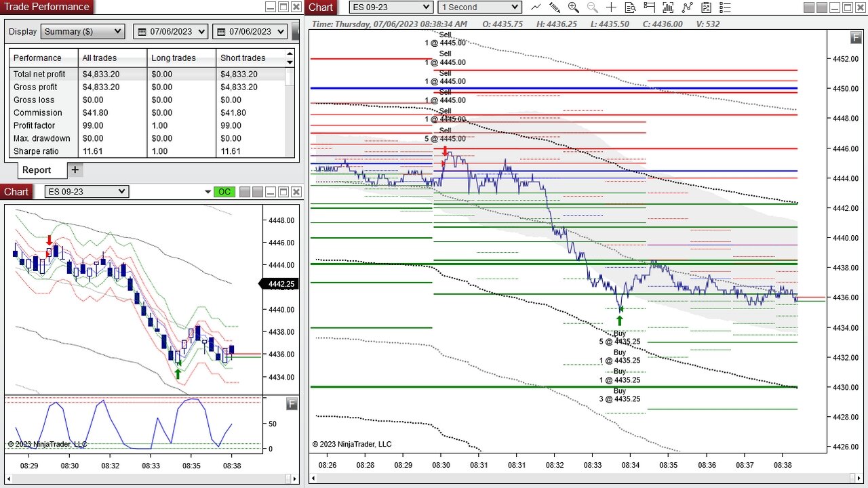Expand the small arrow menu beside OC button
This screenshot has height=488, width=868.
pos(208,192)
